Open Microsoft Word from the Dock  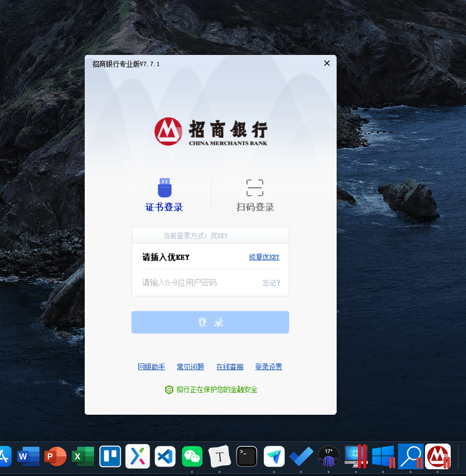click(x=28, y=456)
